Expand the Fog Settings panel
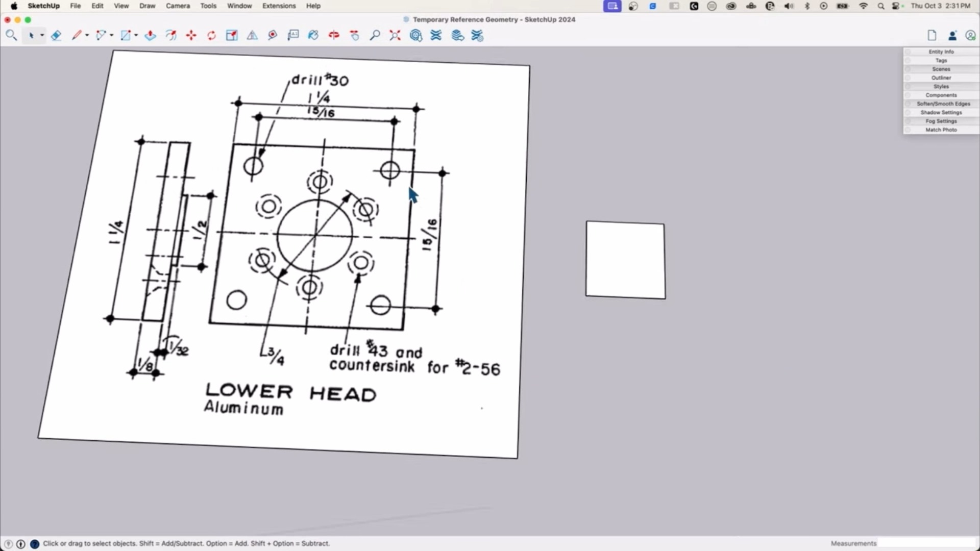980x551 pixels. (x=941, y=121)
